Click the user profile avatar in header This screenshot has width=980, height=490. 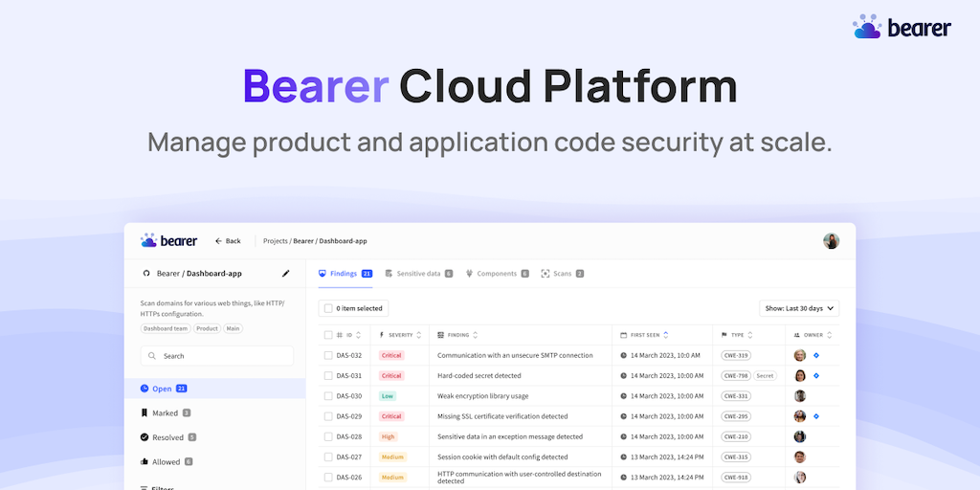[831, 241]
